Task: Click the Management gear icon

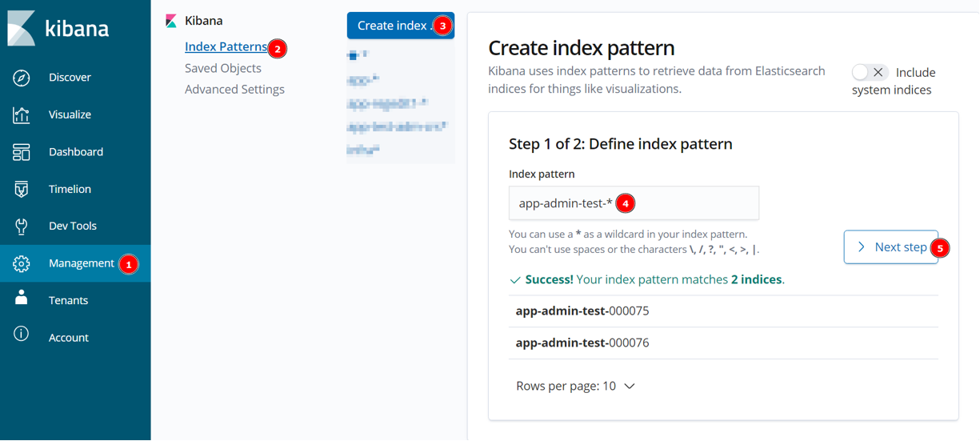Action: [x=22, y=263]
